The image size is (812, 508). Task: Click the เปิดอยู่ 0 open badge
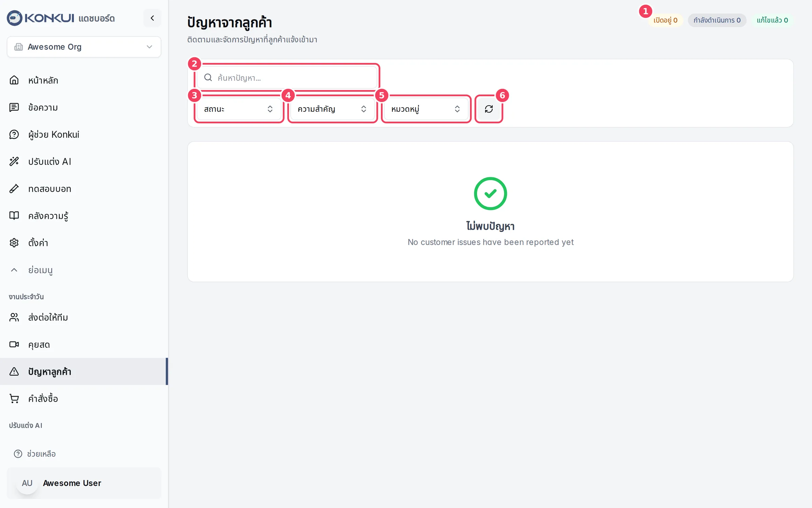point(665,20)
